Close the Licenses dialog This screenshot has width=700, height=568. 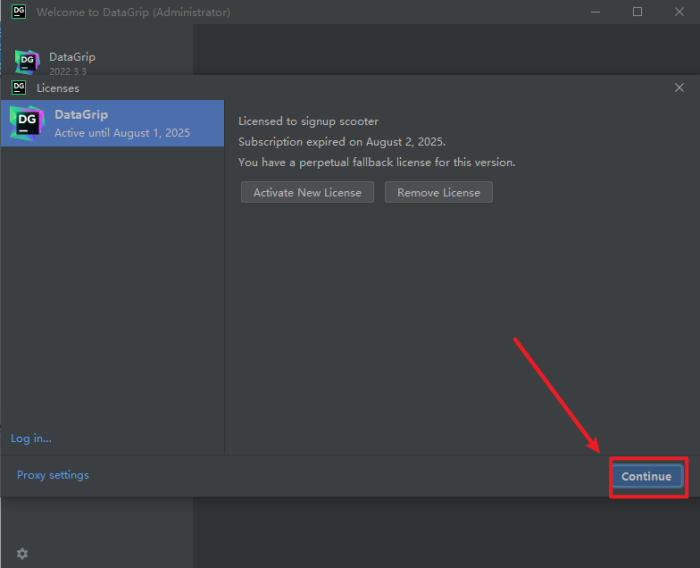click(x=679, y=88)
